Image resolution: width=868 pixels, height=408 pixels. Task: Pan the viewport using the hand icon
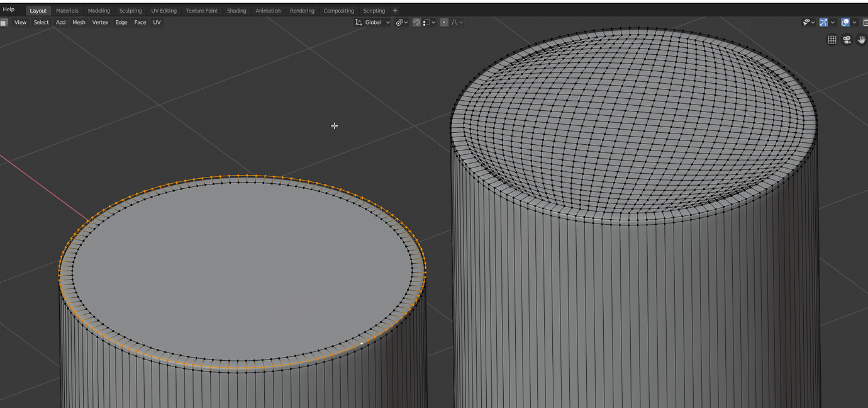point(862,40)
